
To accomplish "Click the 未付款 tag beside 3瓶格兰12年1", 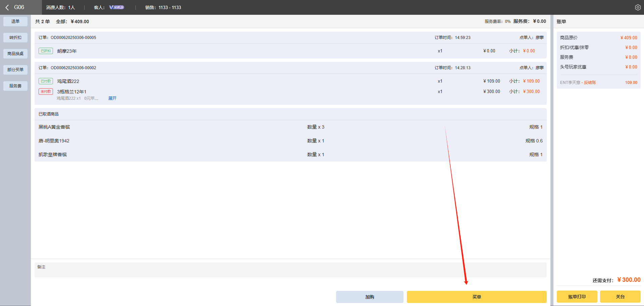I will (x=46, y=92).
